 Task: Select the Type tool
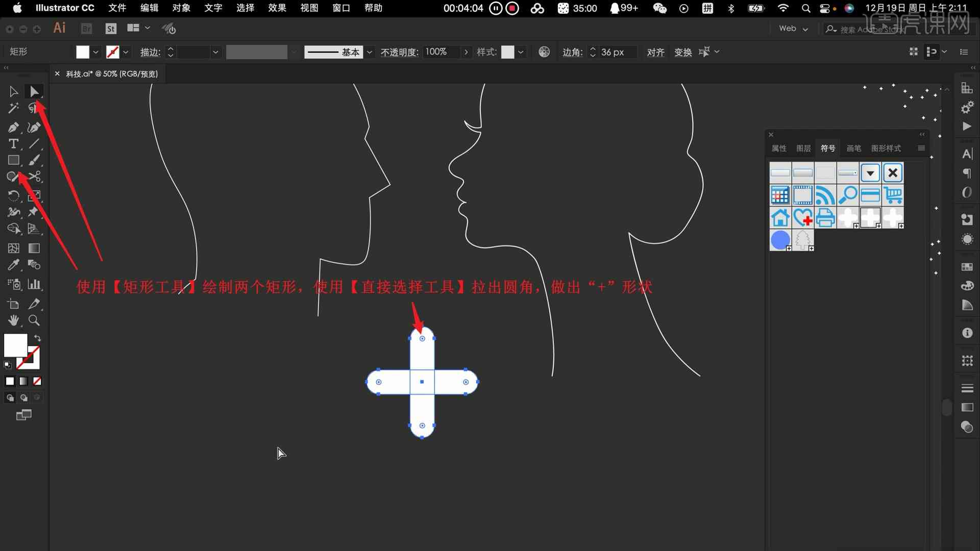(12, 143)
